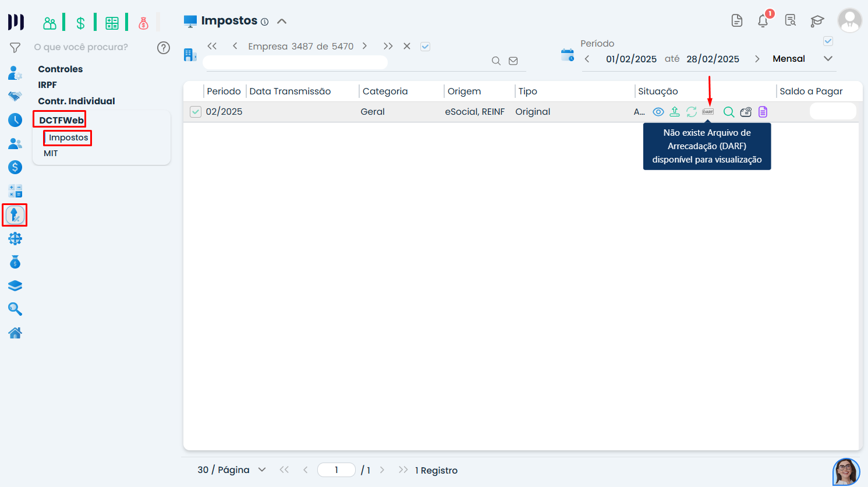Collapse the Impostos header chevron
Image resolution: width=868 pixels, height=487 pixels.
[x=282, y=22]
